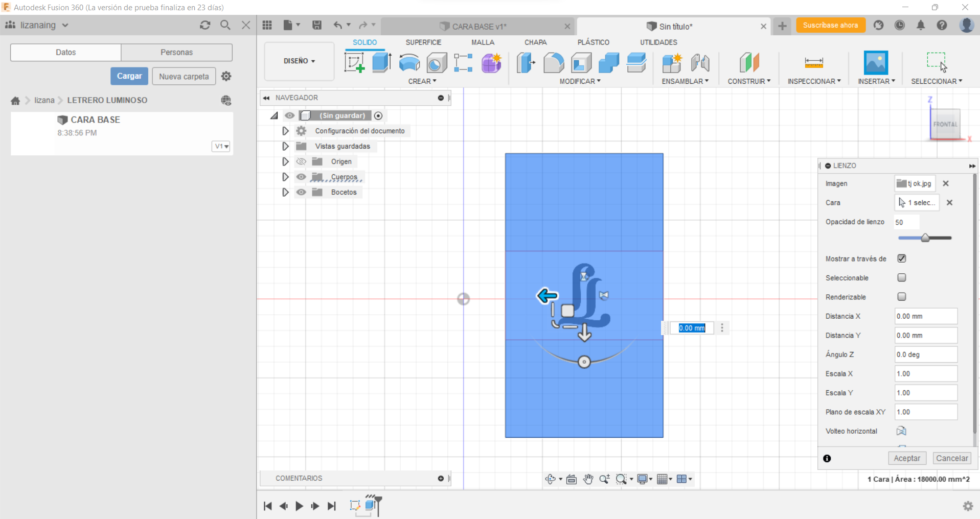980x519 pixels.
Task: Click the Insert image icon under Insertar
Action: click(875, 63)
